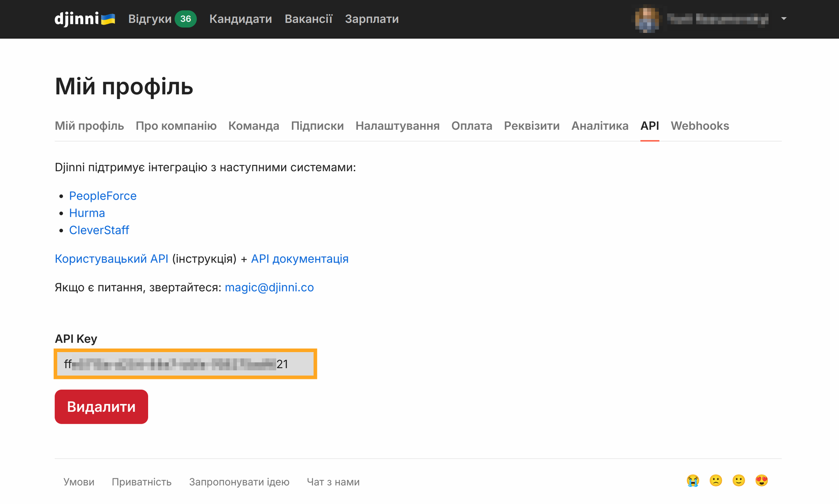The width and height of the screenshot is (839, 504).
Task: Open the Користувацький API link
Action: [111, 259]
